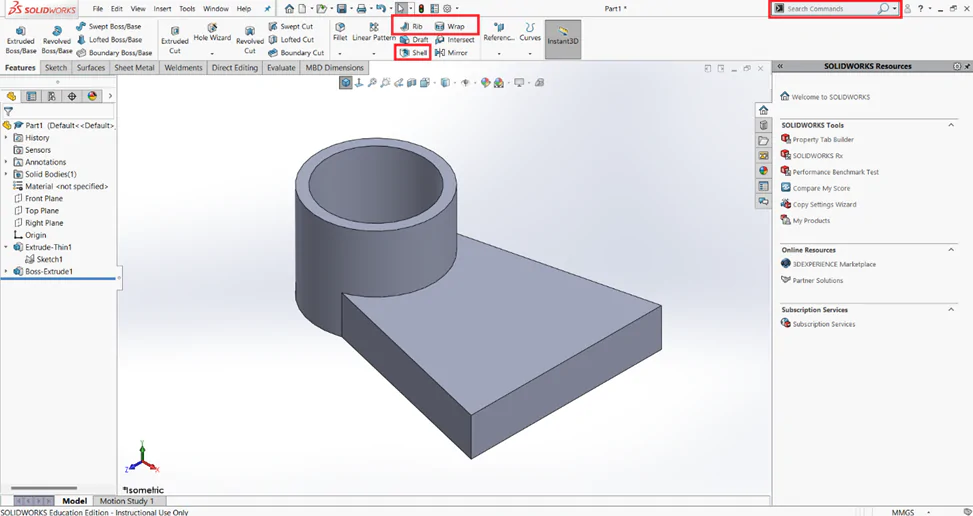This screenshot has height=516, width=973.
Task: Select the Linear Pattern tool
Action: click(x=374, y=32)
